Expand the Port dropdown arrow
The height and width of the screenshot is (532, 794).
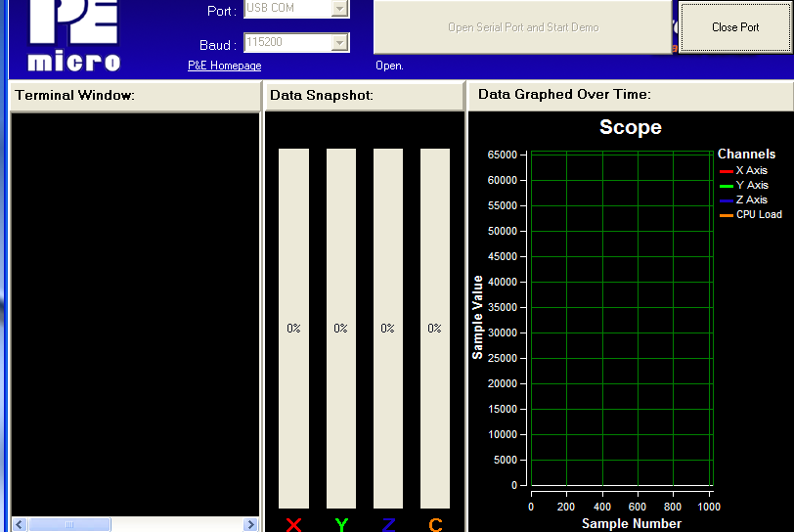(x=339, y=9)
